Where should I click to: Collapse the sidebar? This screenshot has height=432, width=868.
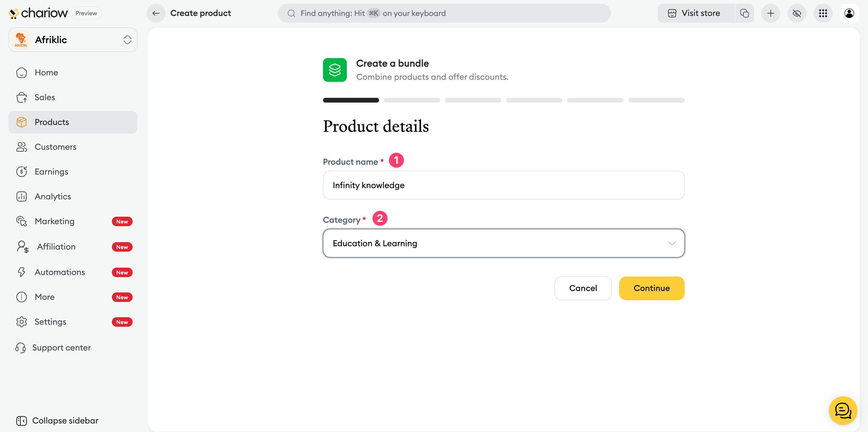57,420
